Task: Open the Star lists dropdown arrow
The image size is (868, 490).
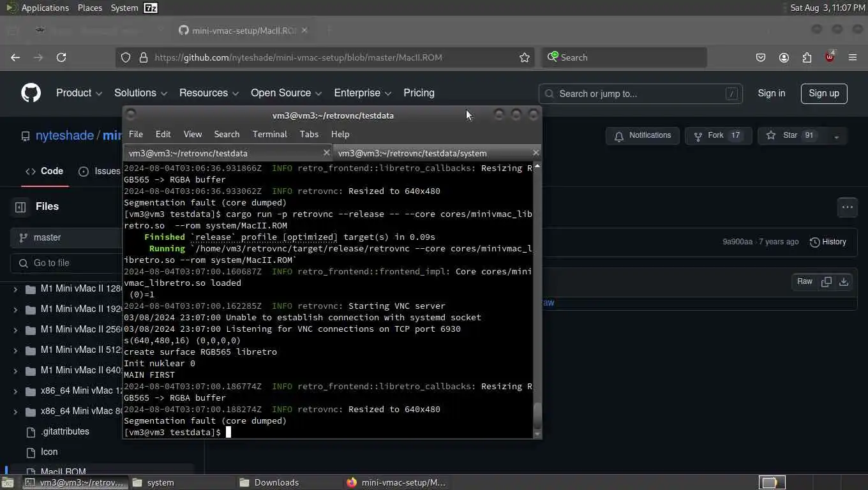Action: point(836,136)
